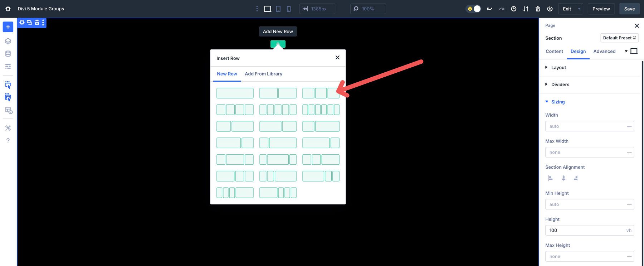Screen dimensions: 644x266
Task: Choose layout with one wide then three narrow columns
Action: [x=278, y=193]
